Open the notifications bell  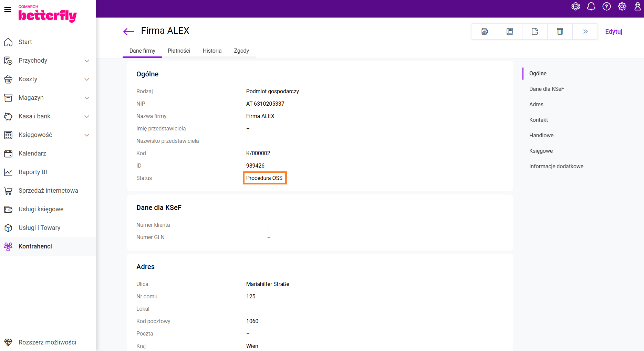tap(591, 7)
